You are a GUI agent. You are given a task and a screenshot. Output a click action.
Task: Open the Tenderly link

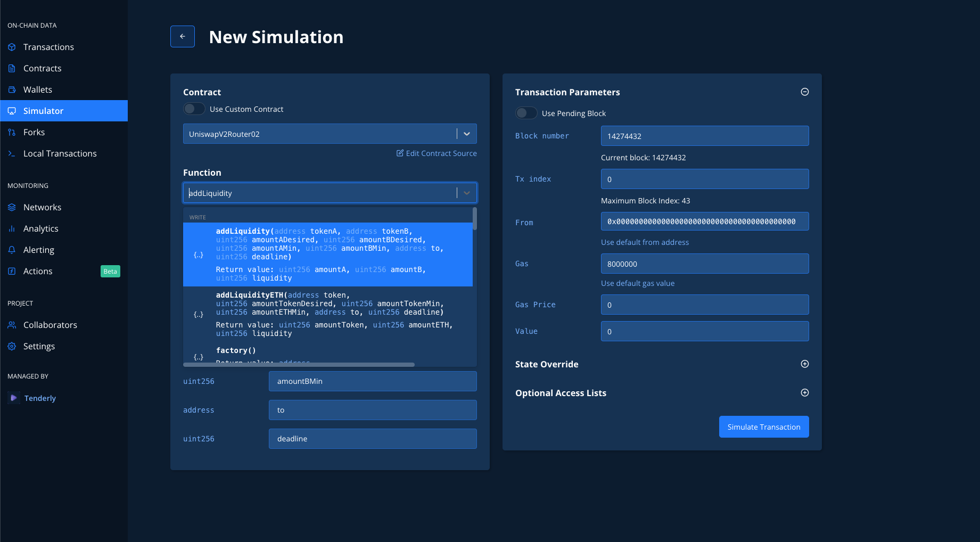[40, 398]
